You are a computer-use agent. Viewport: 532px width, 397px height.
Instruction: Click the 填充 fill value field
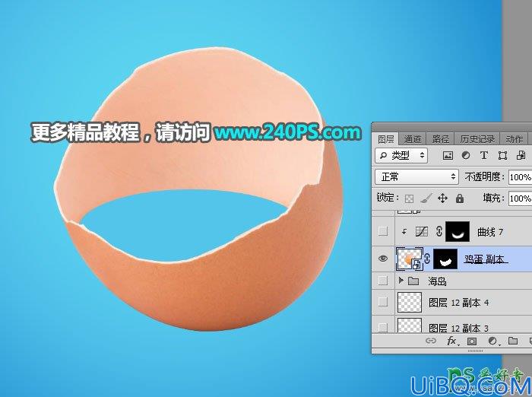(520, 198)
